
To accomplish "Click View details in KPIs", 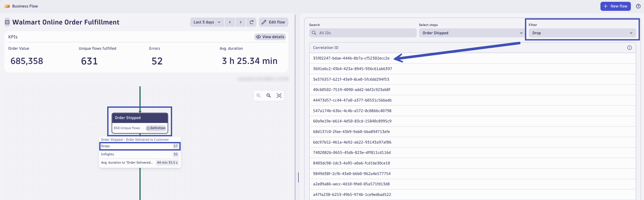I will tap(270, 37).
